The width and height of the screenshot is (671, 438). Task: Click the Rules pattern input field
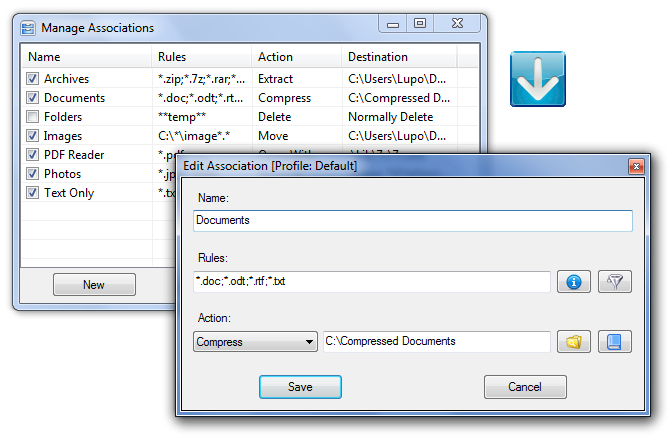click(371, 282)
